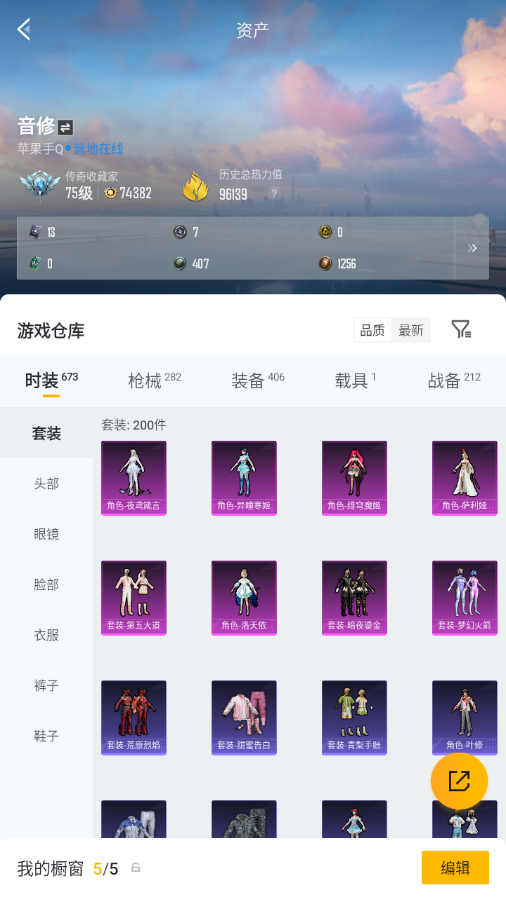Sort warehouse by 最新
Viewport: 506px width, 897px height.
click(411, 330)
